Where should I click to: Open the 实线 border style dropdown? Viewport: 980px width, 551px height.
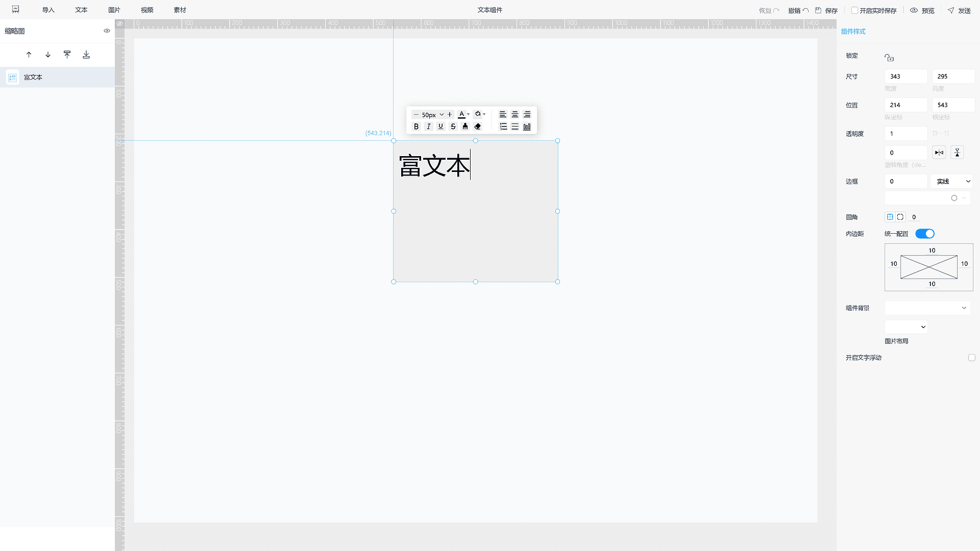[951, 181]
